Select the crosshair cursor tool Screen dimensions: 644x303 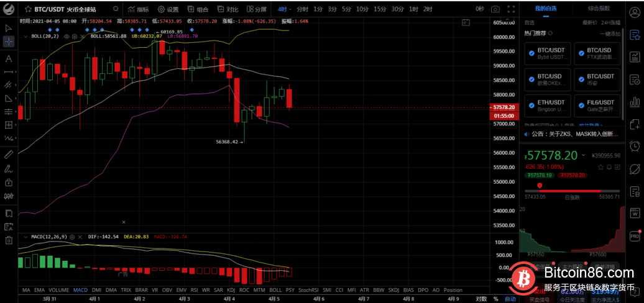pos(9,42)
